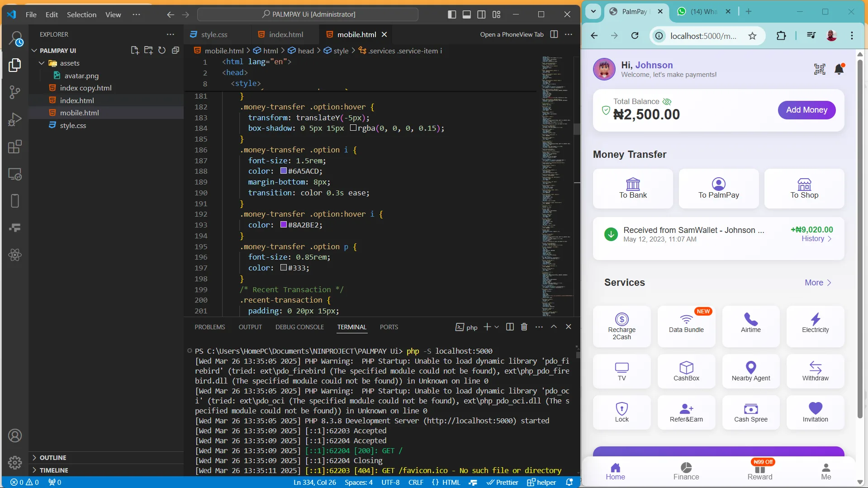Open the Refer&Earn service
The image size is (868, 488).
(x=686, y=412)
